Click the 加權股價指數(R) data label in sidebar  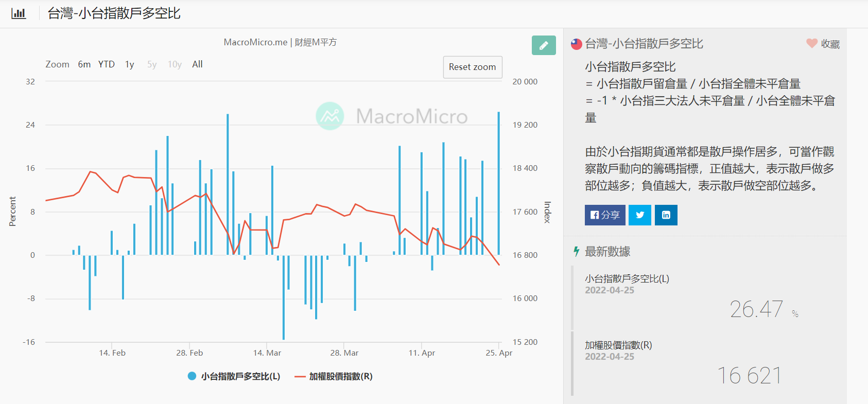pyautogui.click(x=618, y=345)
